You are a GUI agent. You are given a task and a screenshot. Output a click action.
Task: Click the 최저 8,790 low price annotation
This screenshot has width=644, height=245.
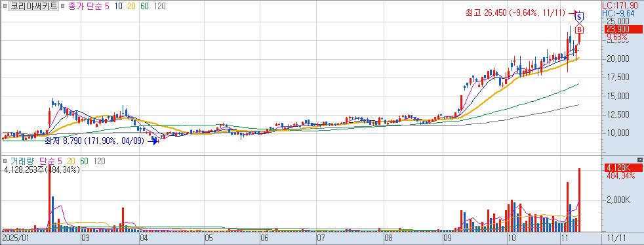pyautogui.click(x=95, y=141)
